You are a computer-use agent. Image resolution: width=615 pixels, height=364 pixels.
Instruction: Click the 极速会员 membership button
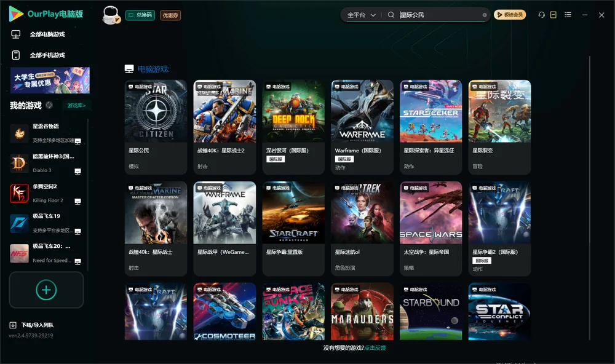tap(510, 15)
